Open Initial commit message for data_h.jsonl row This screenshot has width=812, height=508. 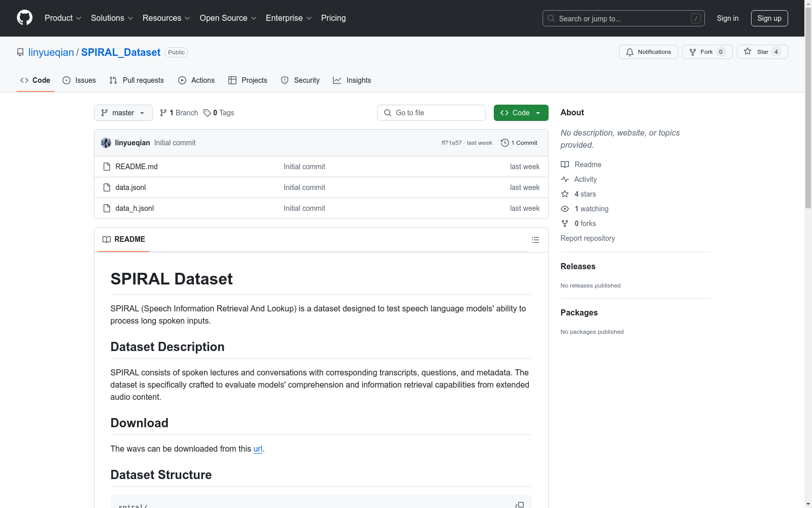click(304, 208)
